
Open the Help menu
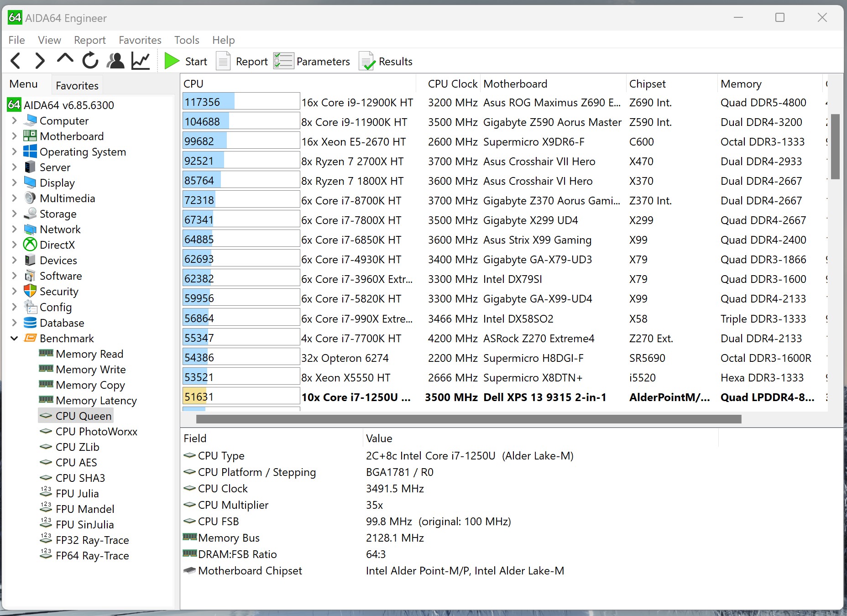click(x=223, y=40)
